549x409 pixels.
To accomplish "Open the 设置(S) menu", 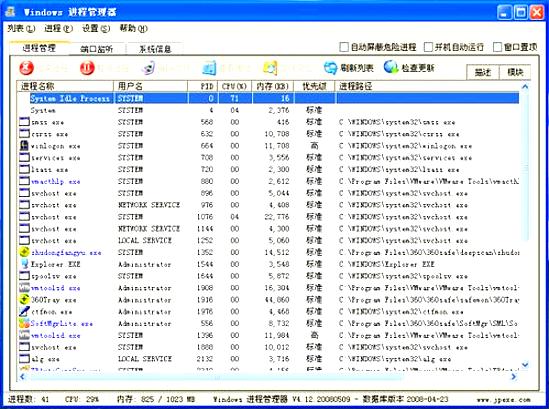I will 96,28.
